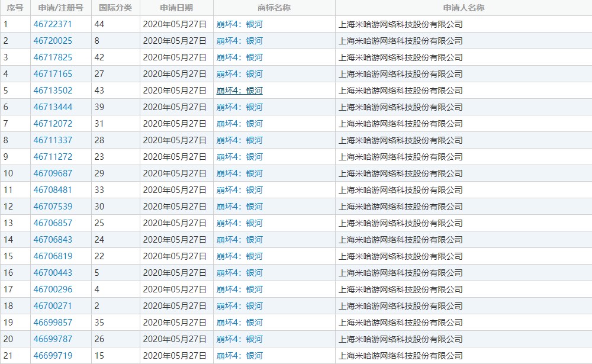Open application number 46722371
Screen dimensions: 592x364
(x=53, y=24)
